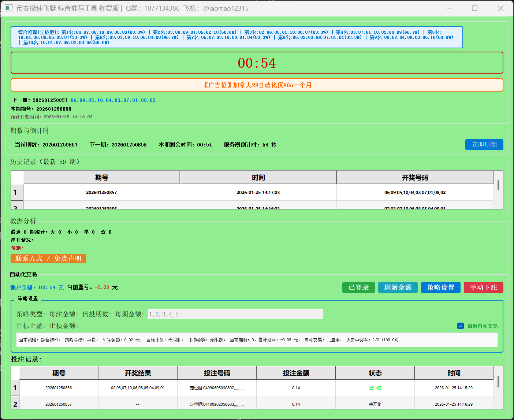514x420 pixels.
Task: Open the 策略设置 strategy settings
Action: coord(440,287)
